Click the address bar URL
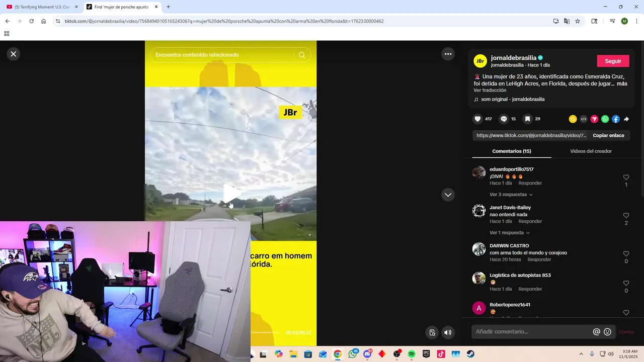Image resolution: width=644 pixels, height=362 pixels. coord(224,21)
